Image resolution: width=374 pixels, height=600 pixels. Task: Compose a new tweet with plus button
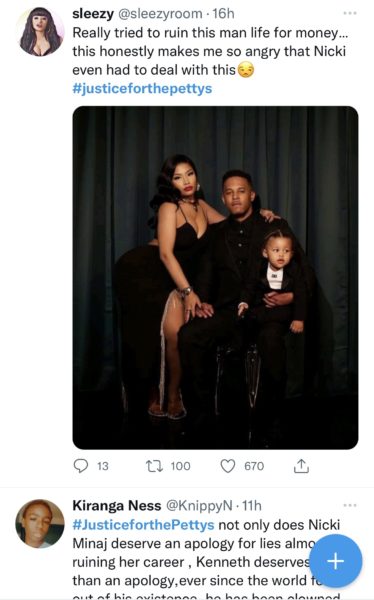pos(336,561)
